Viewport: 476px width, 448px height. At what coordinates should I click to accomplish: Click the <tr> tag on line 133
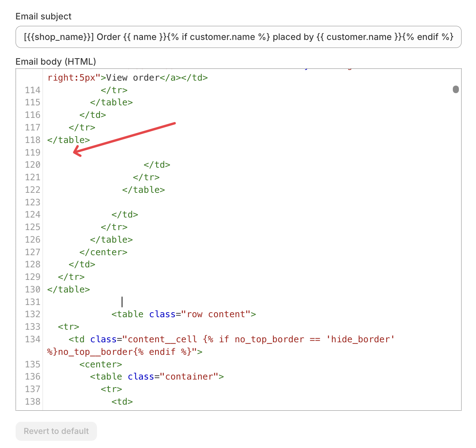pos(69,327)
